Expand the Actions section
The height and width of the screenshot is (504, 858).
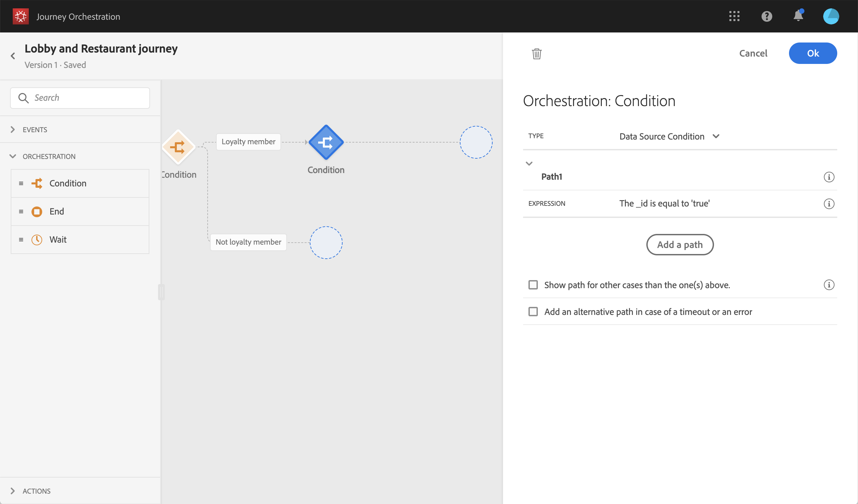pos(13,491)
